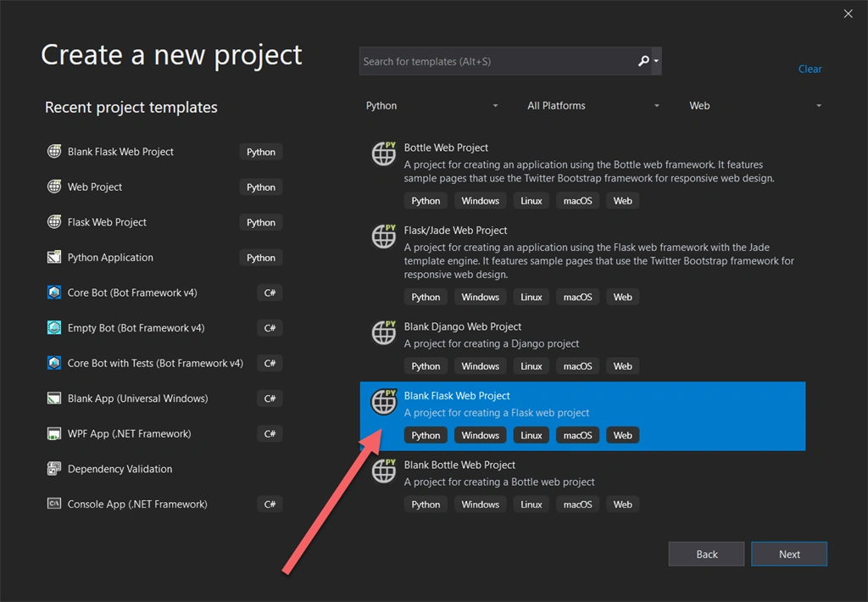
Task: Click the Empty Bot (Bot Framework v4) icon
Action: tap(54, 328)
